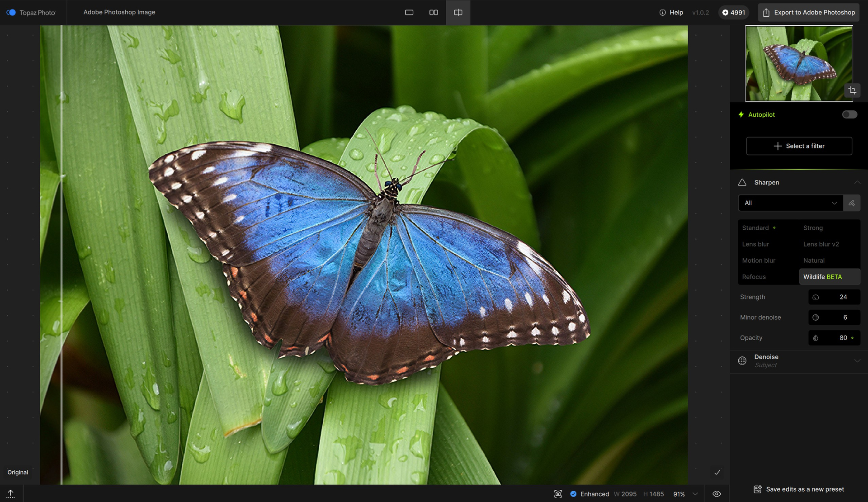Switch to single image view
The image size is (868, 502).
[x=409, y=12]
